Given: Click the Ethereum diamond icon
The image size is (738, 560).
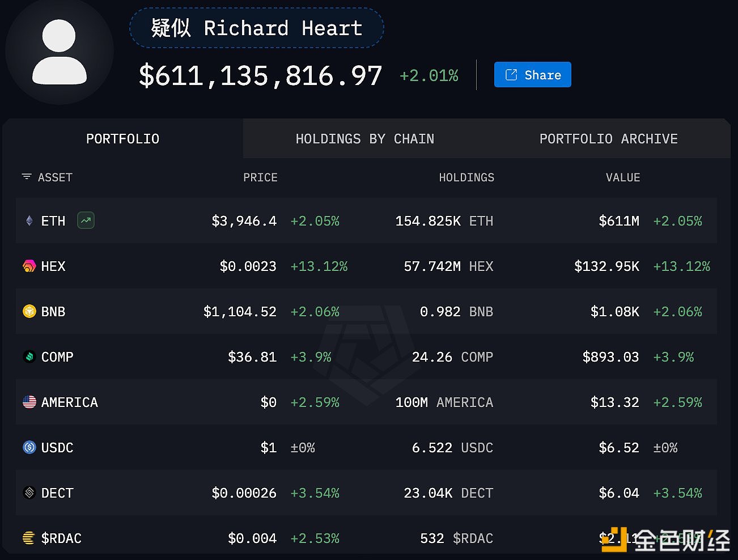Looking at the screenshot, I should 29,220.
